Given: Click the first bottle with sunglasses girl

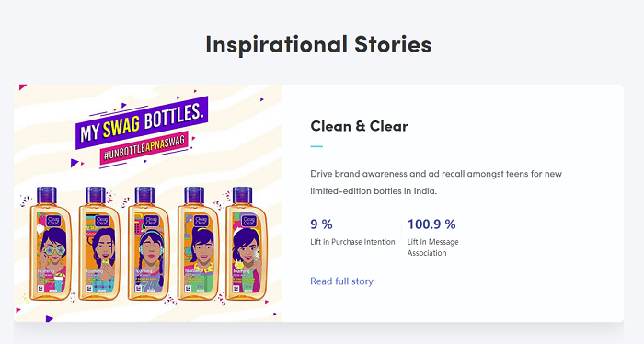Looking at the screenshot, I should tap(51, 244).
